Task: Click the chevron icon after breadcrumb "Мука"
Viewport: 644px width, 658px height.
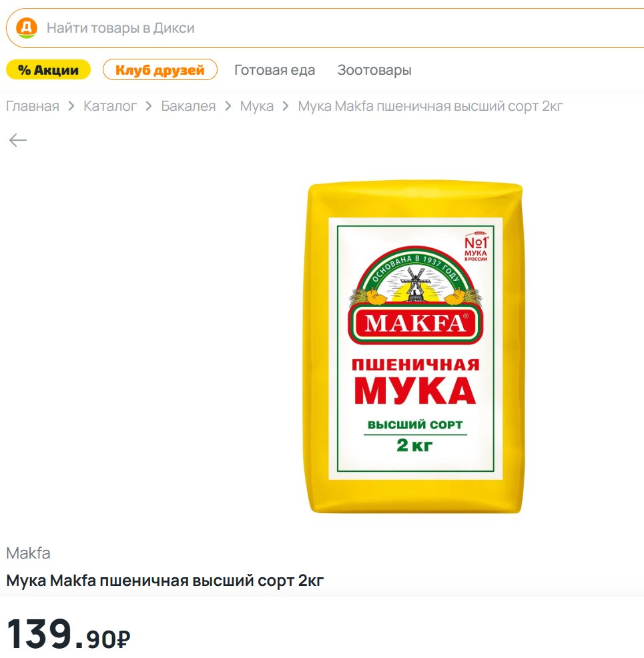Action: tap(286, 106)
